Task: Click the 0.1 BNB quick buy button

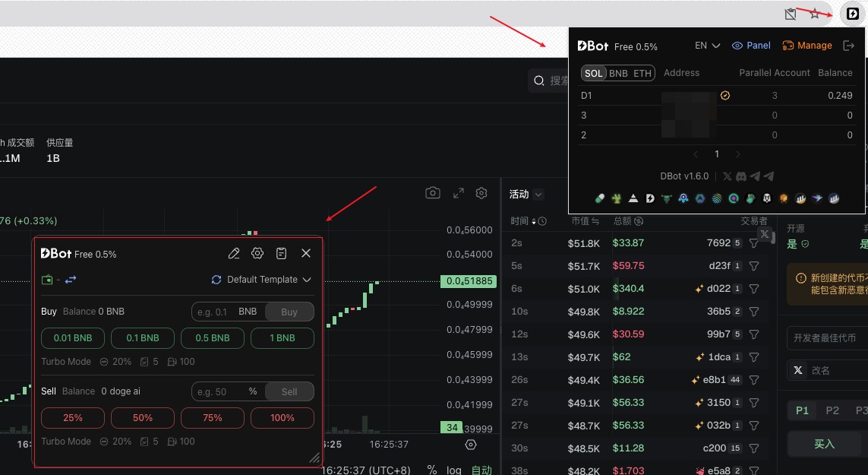Action: (x=143, y=338)
